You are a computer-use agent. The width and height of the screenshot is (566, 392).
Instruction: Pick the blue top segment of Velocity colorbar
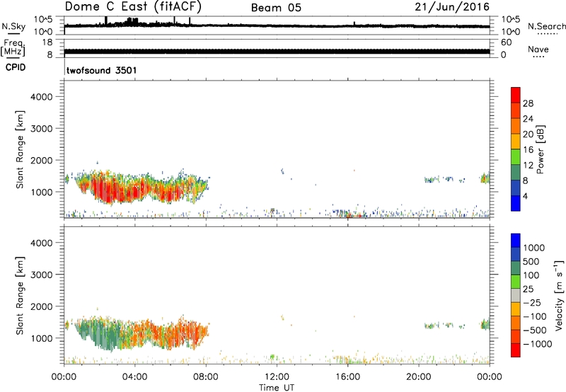[516, 241]
